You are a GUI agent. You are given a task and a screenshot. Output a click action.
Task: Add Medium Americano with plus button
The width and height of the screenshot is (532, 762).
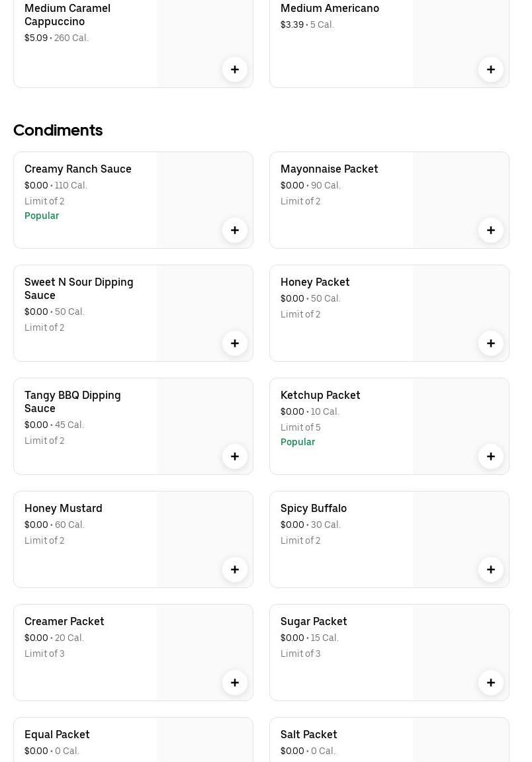click(491, 69)
